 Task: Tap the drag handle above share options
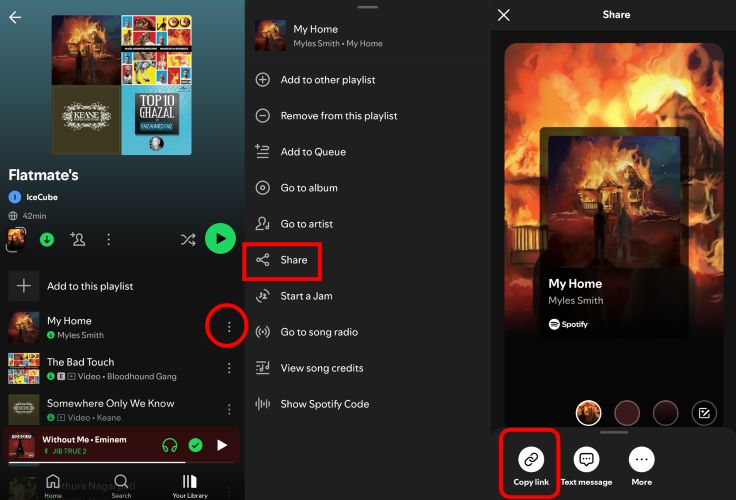pyautogui.click(x=613, y=432)
